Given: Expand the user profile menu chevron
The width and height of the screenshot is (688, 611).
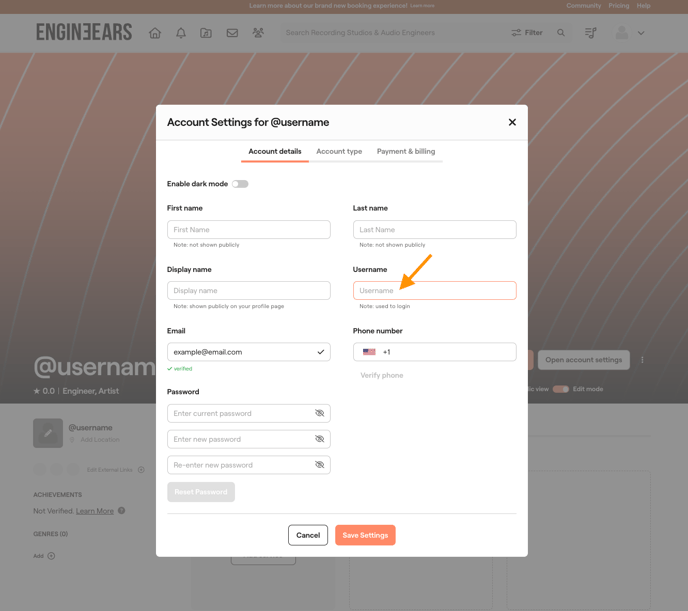Looking at the screenshot, I should pos(641,33).
